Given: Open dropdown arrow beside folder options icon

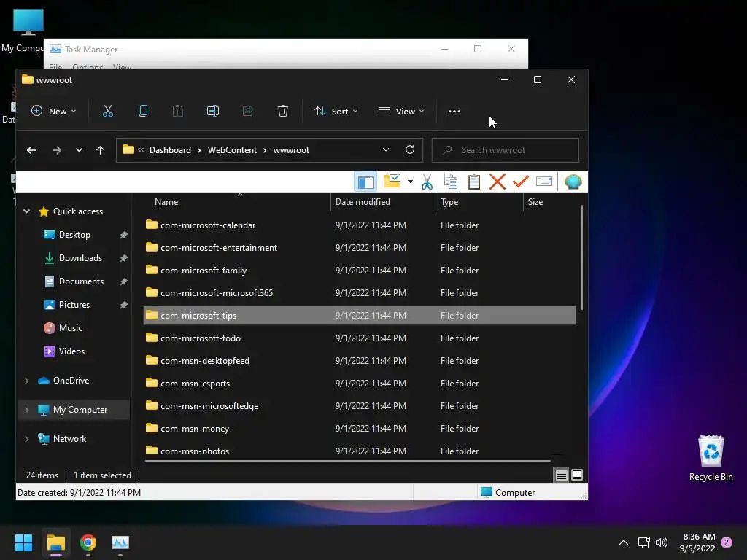Looking at the screenshot, I should coord(410,182).
